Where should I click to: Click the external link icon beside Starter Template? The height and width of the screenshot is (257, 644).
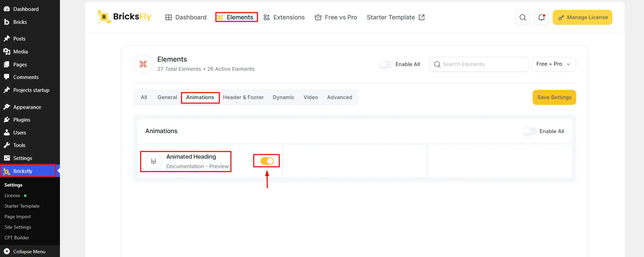click(x=422, y=17)
